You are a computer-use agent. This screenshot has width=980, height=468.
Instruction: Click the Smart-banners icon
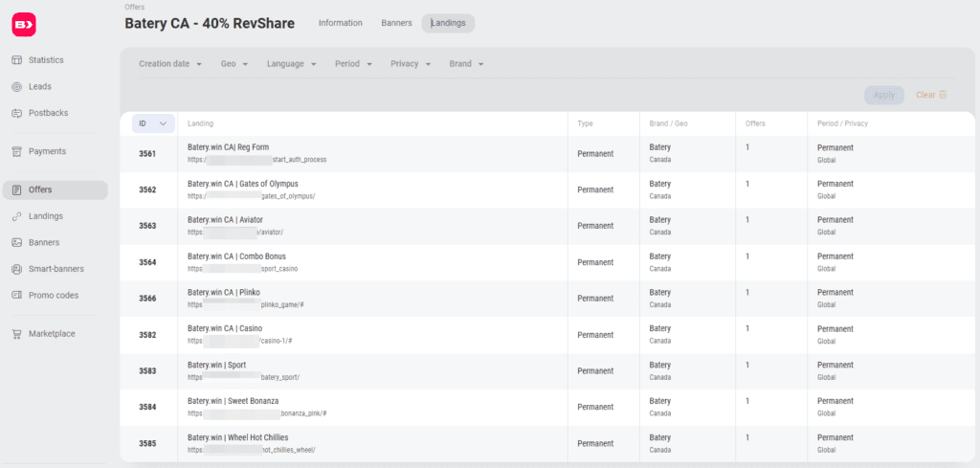tap(17, 269)
